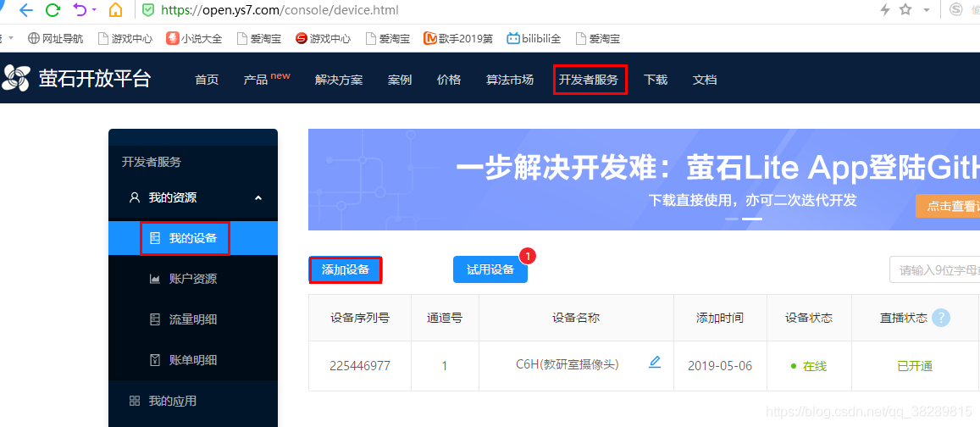Open 游戏中心 bookmark with red icon

pyautogui.click(x=323, y=39)
